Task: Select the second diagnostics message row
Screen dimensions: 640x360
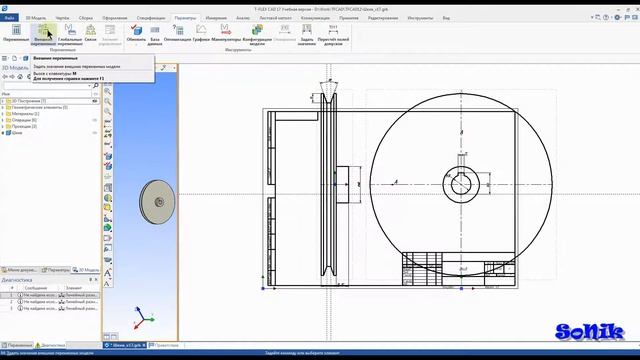Action: pyautogui.click(x=50, y=302)
